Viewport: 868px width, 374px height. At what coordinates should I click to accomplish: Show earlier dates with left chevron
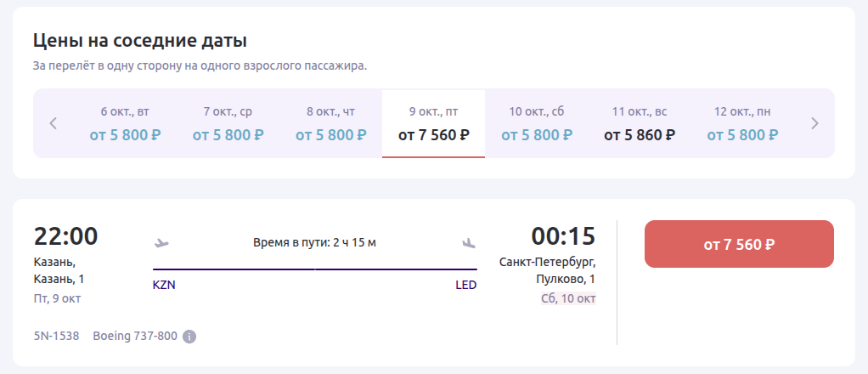pyautogui.click(x=54, y=123)
